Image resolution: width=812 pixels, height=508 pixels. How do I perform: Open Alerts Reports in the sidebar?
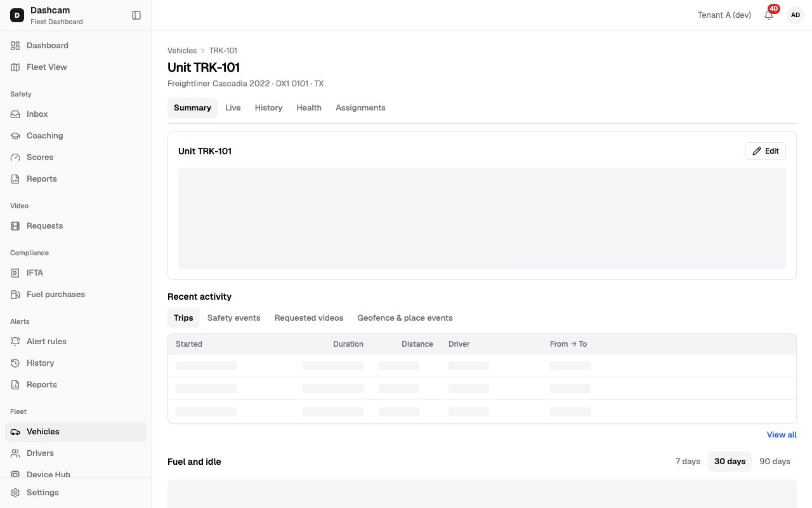[75, 385]
